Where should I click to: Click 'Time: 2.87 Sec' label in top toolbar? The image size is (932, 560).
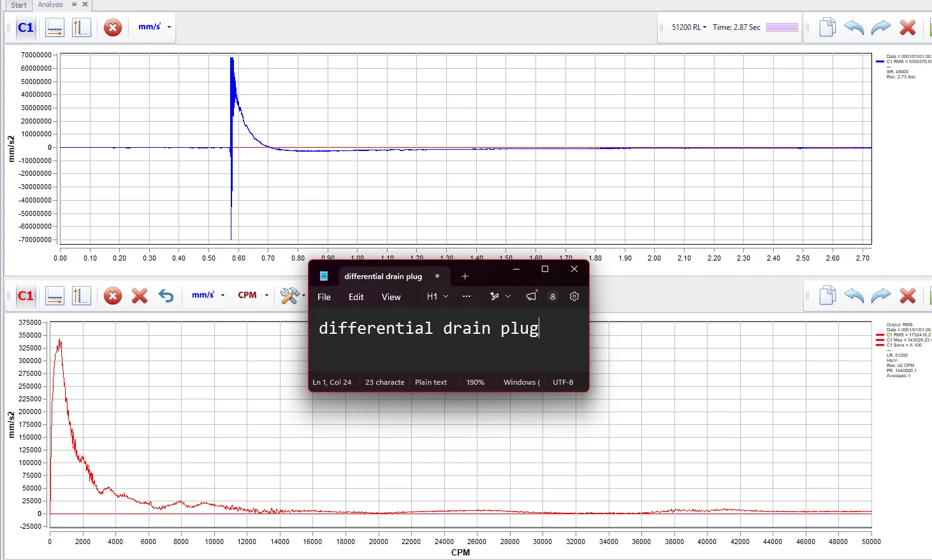click(736, 27)
